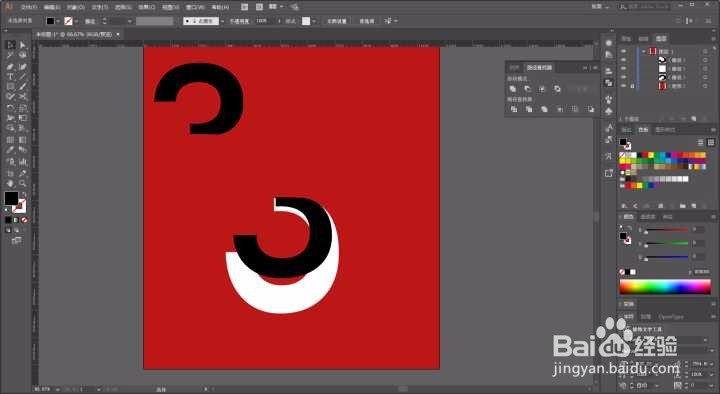This screenshot has width=720, height=394.
Task: Open fill color dropdown in control bar
Action: pyautogui.click(x=58, y=21)
